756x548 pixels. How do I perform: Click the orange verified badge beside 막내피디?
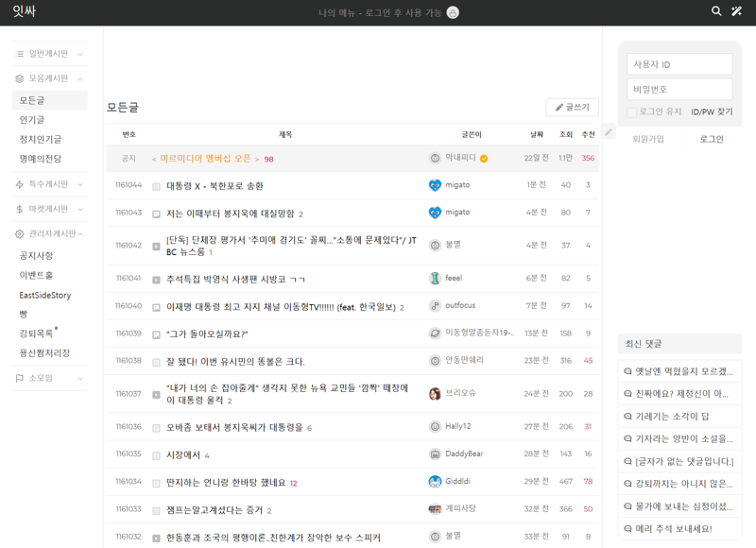484,159
